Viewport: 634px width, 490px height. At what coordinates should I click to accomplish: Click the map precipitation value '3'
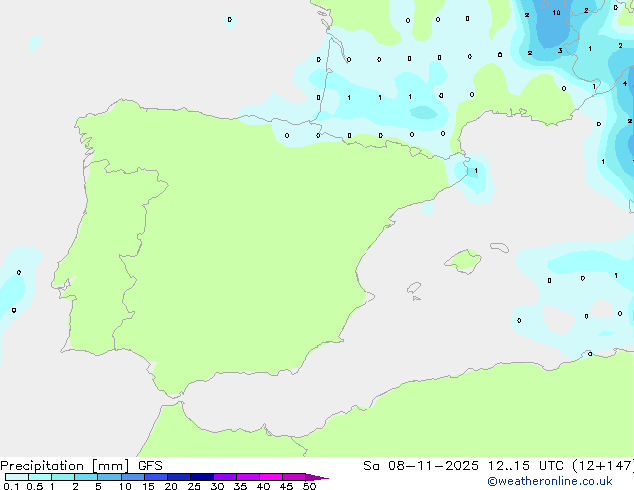pyautogui.click(x=560, y=51)
